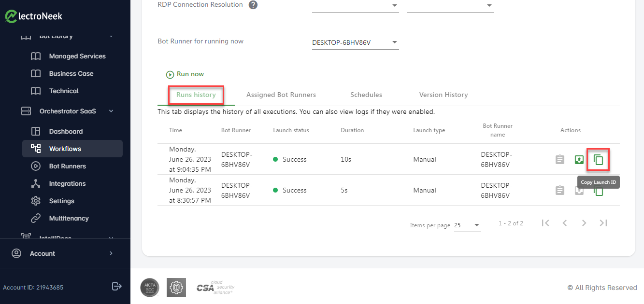Open Bot Runner for running now dropdown
The width and height of the screenshot is (644, 304).
click(x=356, y=42)
